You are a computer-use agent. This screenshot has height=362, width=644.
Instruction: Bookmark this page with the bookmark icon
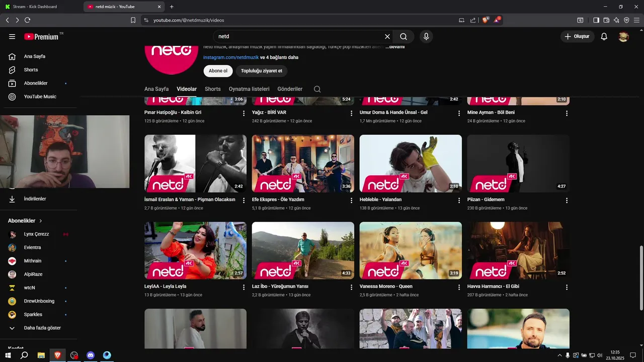coord(133,20)
